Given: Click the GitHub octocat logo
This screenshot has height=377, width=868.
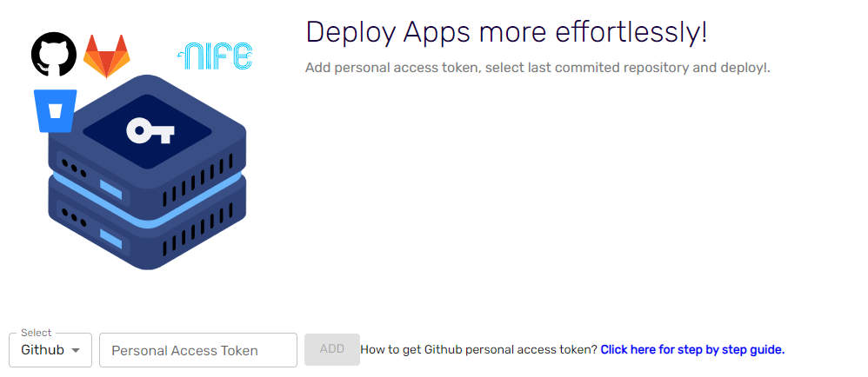Looking at the screenshot, I should pyautogui.click(x=54, y=54).
